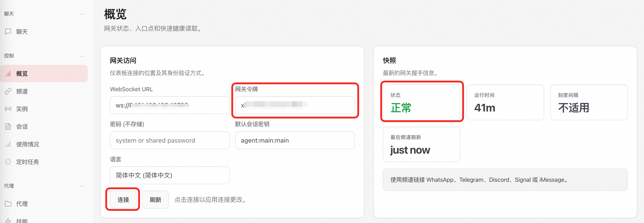
Task: Focus the WebSocket URL input field
Action: pyautogui.click(x=169, y=105)
